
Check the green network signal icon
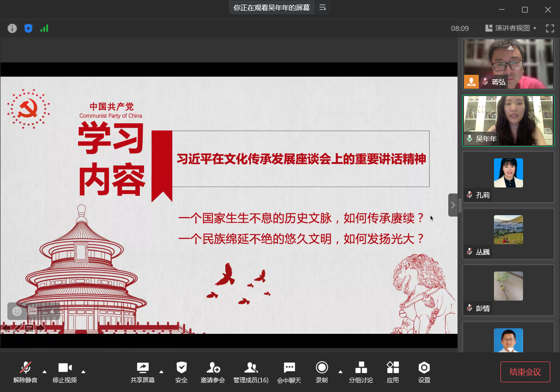pyautogui.click(x=44, y=28)
